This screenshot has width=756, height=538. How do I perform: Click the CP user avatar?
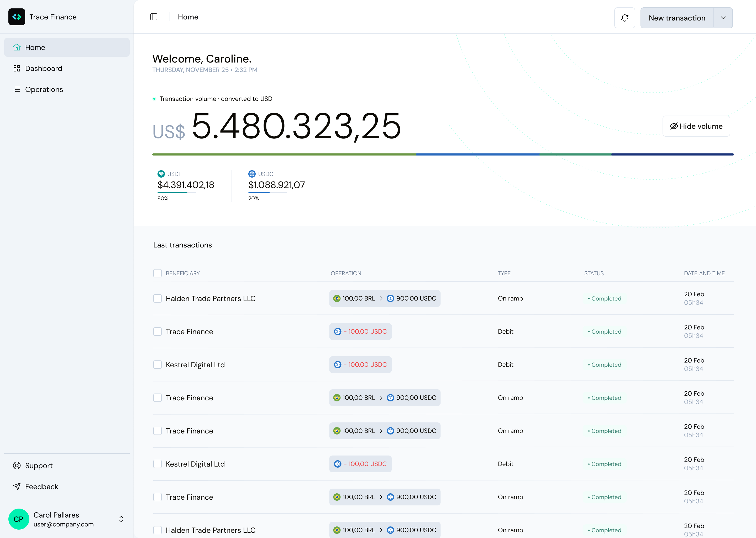point(19,519)
